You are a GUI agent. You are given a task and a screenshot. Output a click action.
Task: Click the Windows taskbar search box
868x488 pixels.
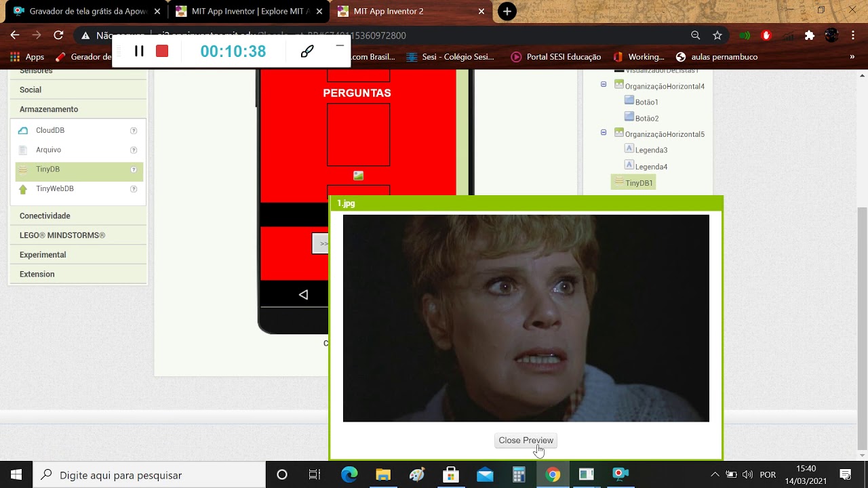(149, 475)
